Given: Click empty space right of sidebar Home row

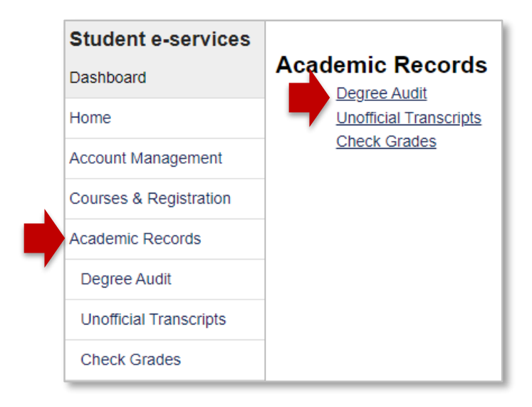Looking at the screenshot, I should click(x=199, y=118).
